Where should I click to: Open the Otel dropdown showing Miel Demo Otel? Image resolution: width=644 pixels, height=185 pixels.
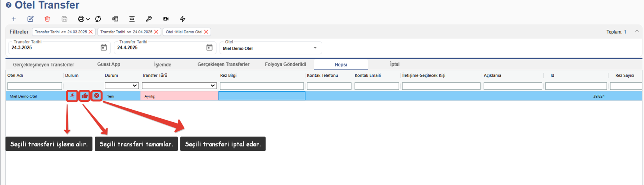[315, 48]
